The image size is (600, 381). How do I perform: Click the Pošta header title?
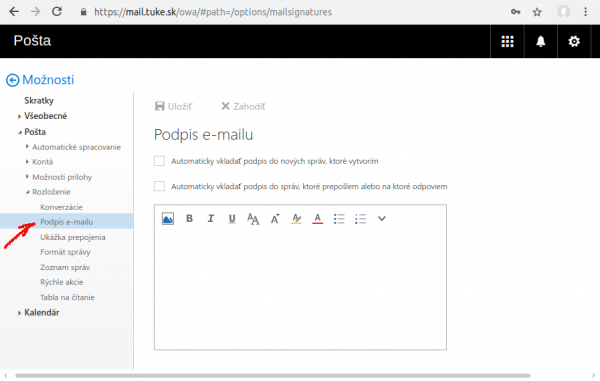click(32, 41)
